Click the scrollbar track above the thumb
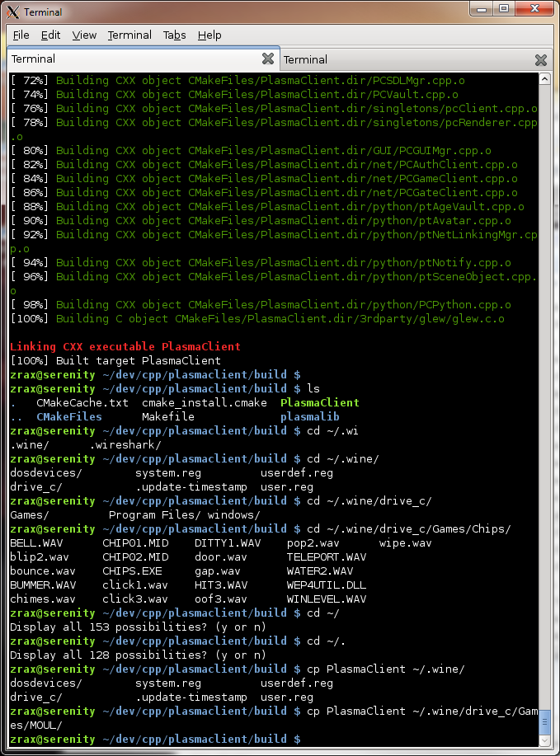Image resolution: width=560 pixels, height=756 pixels. coord(544,397)
